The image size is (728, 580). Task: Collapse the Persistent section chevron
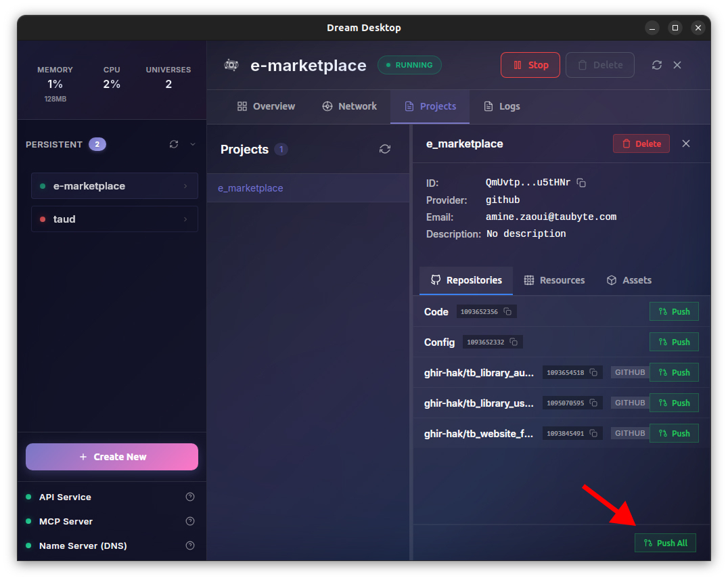pos(193,144)
